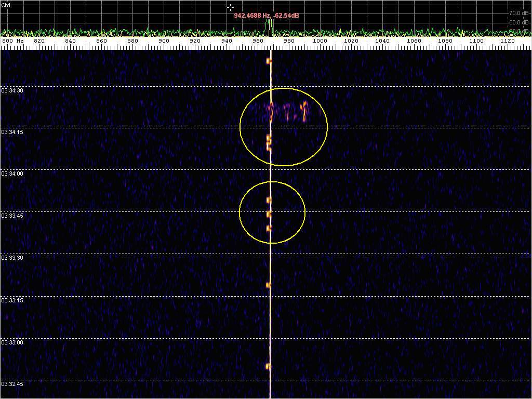
Task: Click the orange blip just above 03:33:15
Action: (x=269, y=285)
